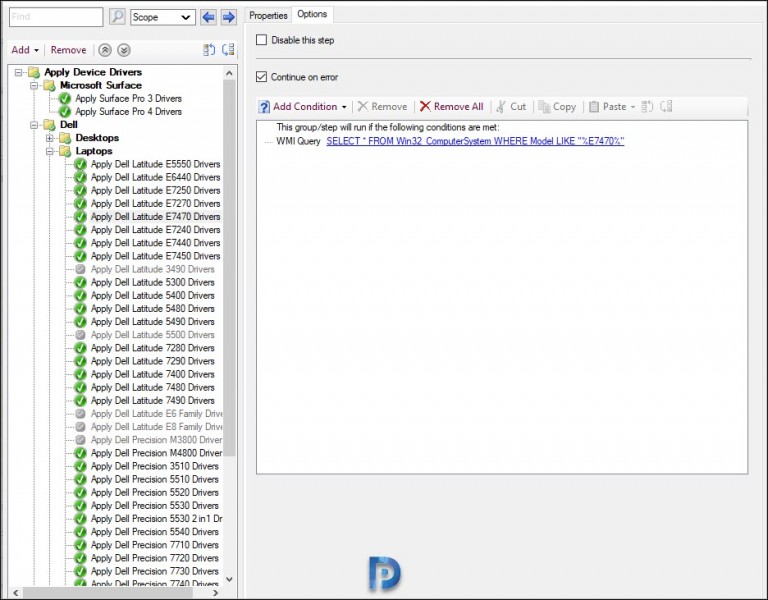Click the blue next-result arrow icon
Image resolution: width=768 pixels, height=600 pixels.
click(228, 17)
